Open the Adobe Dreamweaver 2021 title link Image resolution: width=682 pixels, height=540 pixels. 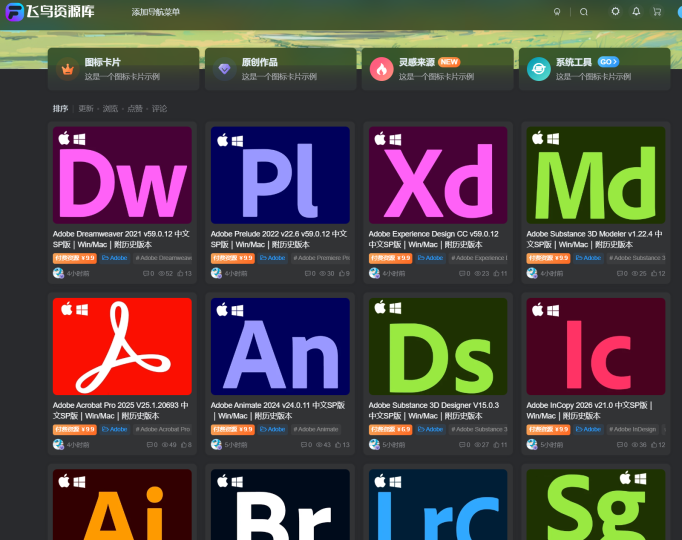tap(121, 238)
